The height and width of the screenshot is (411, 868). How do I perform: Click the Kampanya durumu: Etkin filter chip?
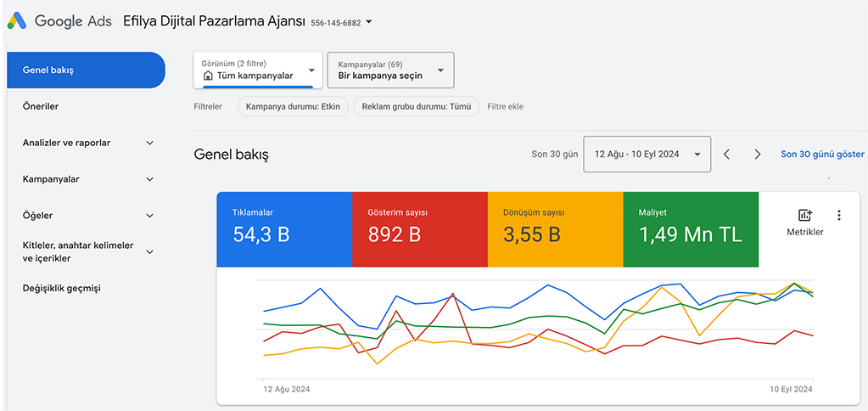click(x=293, y=107)
